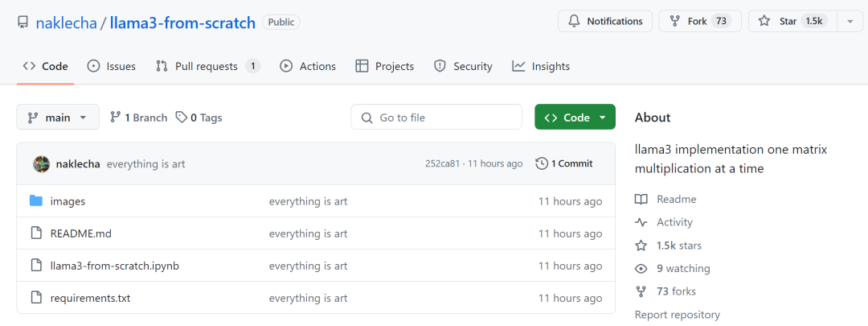Viewport: 868px width, 326px height.
Task: Click the images folder icon
Action: click(36, 200)
